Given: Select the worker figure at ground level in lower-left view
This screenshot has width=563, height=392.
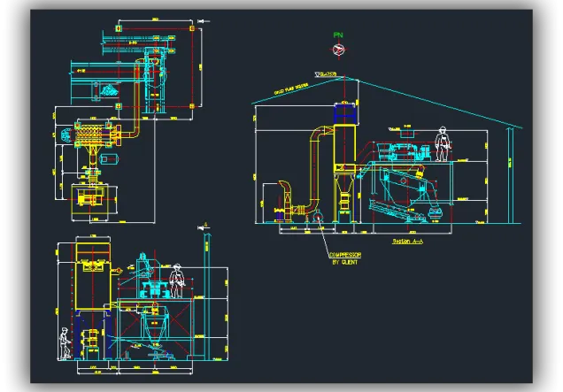Looking at the screenshot, I should (65, 343).
